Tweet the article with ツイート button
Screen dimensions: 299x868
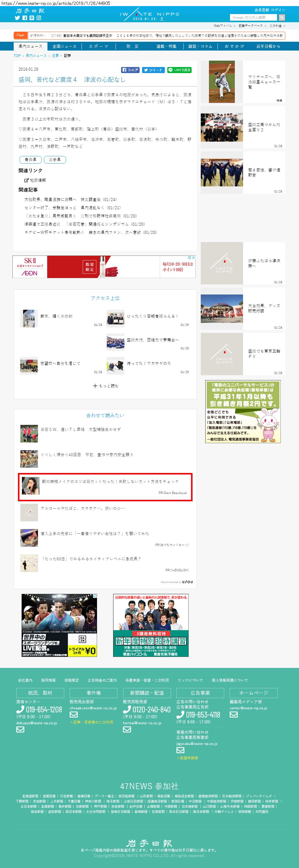[x=153, y=70]
